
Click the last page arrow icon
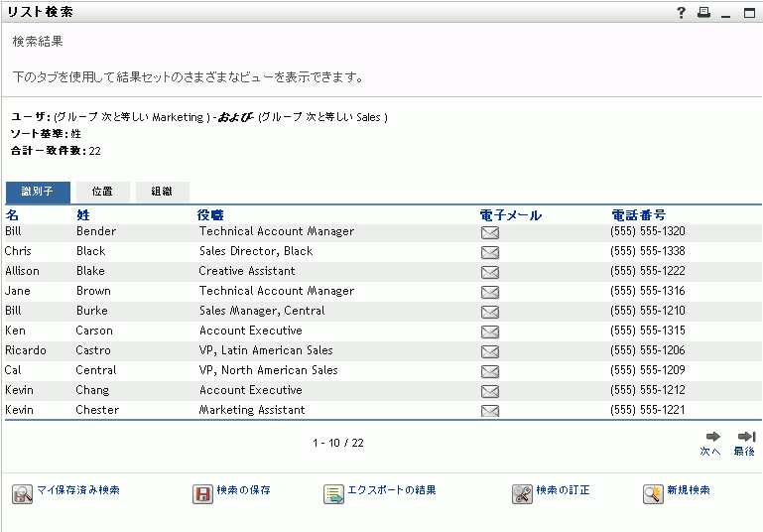(746, 436)
